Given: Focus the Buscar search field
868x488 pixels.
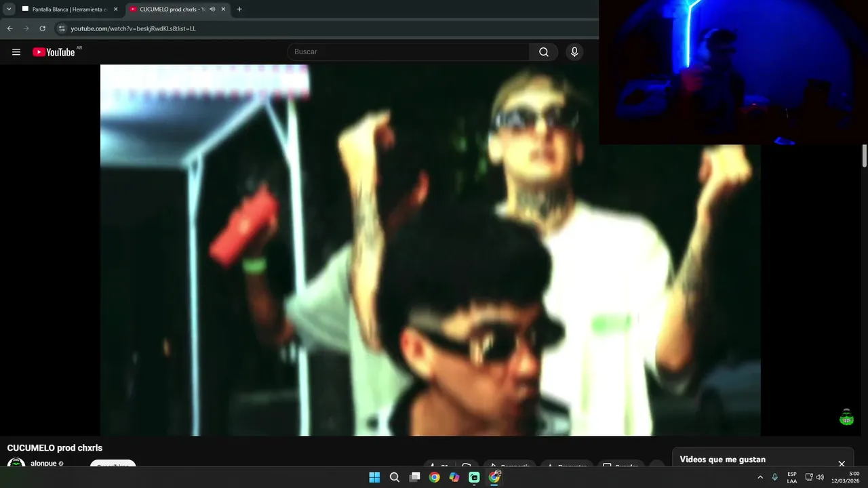Looking at the screenshot, I should tap(408, 52).
